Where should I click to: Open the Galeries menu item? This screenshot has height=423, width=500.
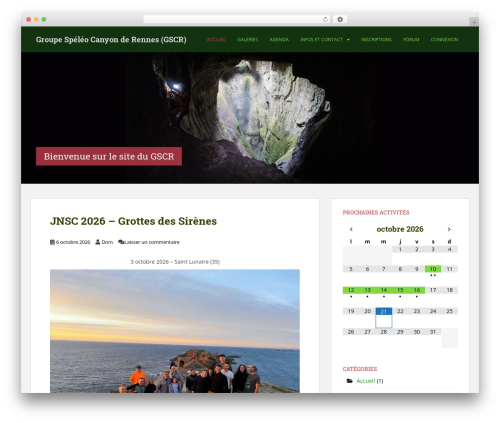click(x=247, y=39)
